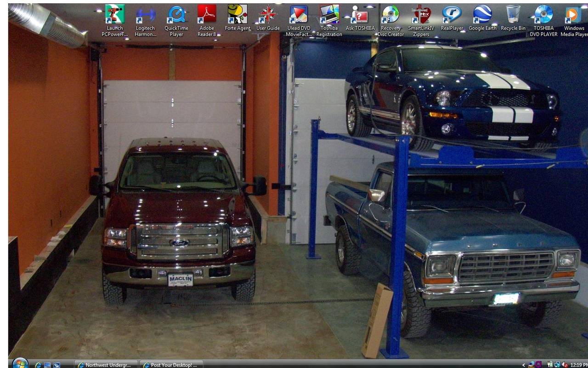The width and height of the screenshot is (588, 368).
Task: Switch to Post Your Desktop! taskbar window
Action: click(170, 365)
